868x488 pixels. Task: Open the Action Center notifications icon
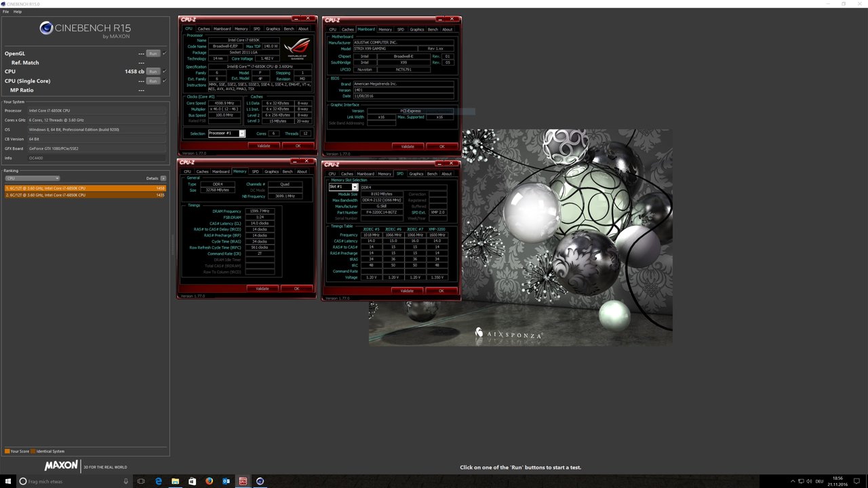[x=855, y=481]
